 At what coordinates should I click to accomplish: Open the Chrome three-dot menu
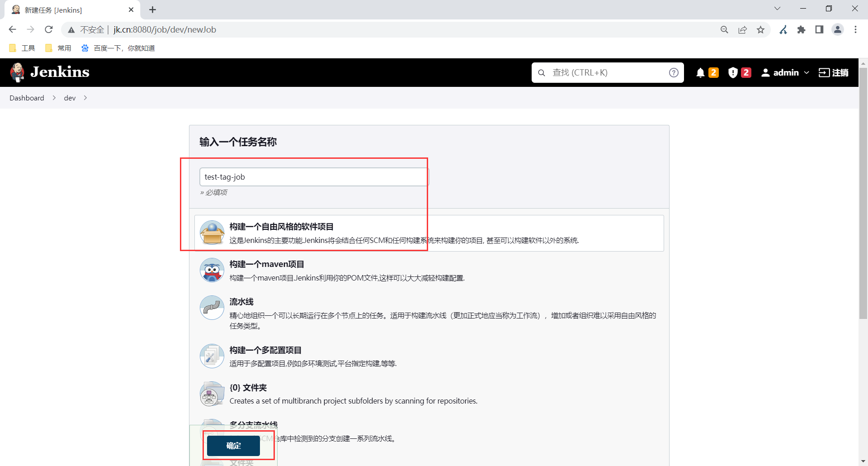855,29
